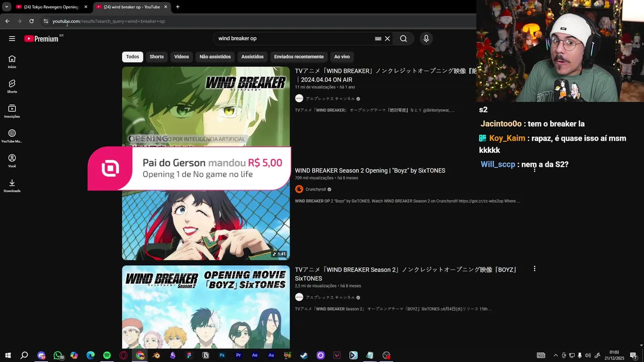Click Will_sccp's chat message
The height and width of the screenshot is (362, 644).
(524, 164)
